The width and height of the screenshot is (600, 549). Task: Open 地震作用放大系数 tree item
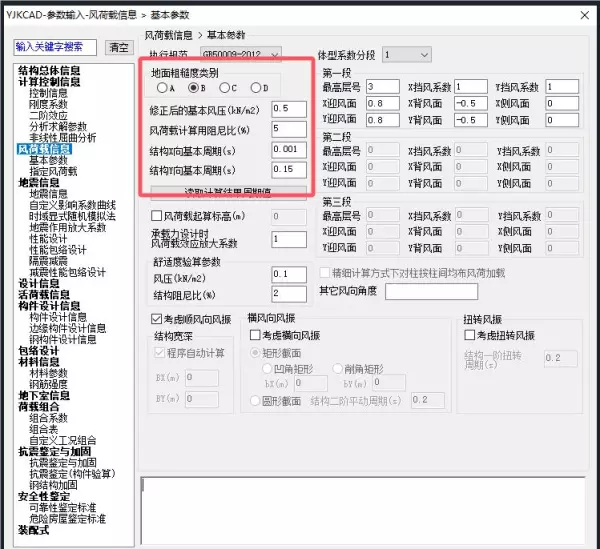click(x=68, y=227)
